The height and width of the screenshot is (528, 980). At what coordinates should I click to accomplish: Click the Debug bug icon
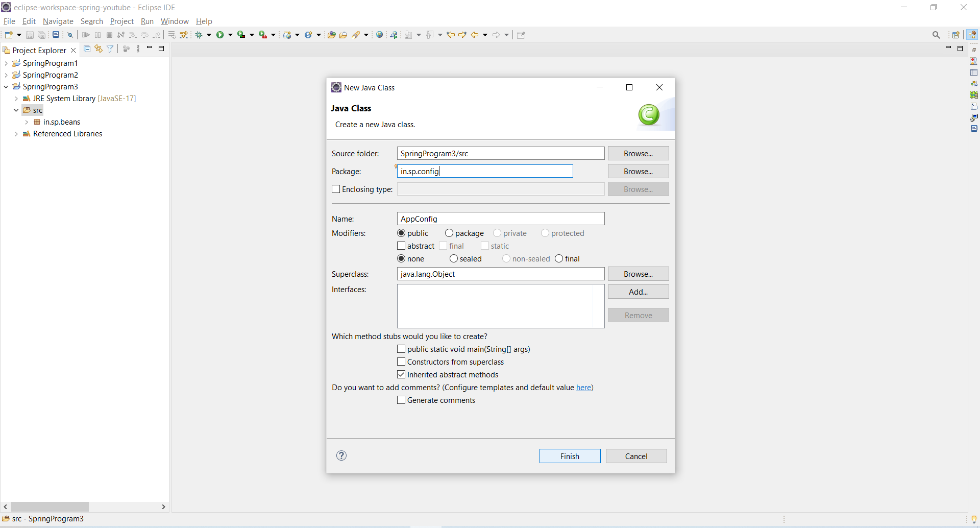click(199, 35)
